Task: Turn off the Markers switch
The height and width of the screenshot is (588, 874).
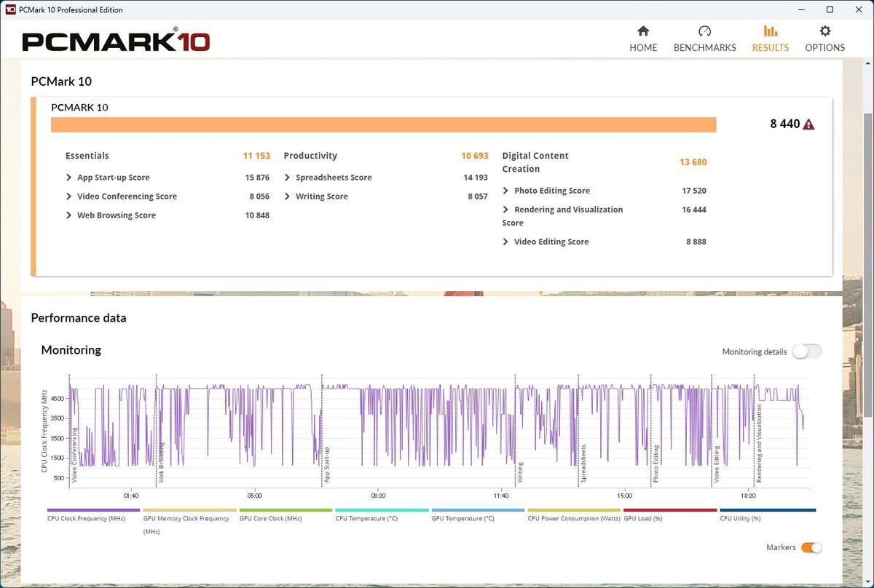Action: click(x=811, y=547)
